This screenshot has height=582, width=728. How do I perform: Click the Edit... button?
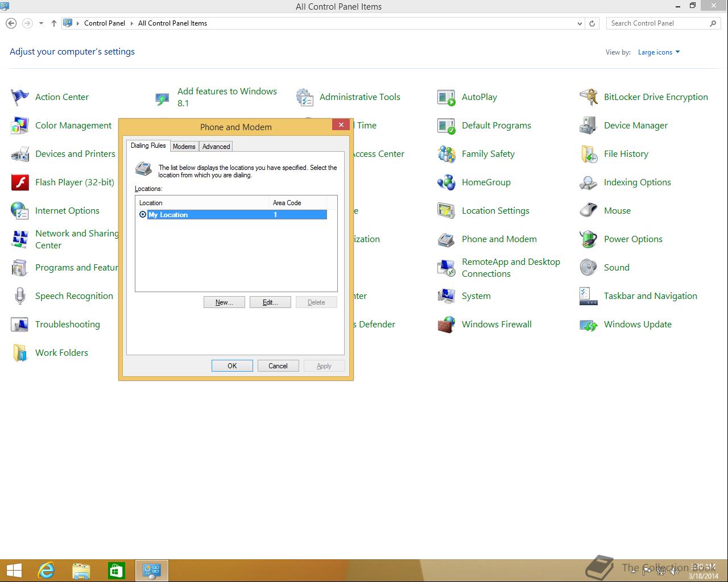click(270, 302)
